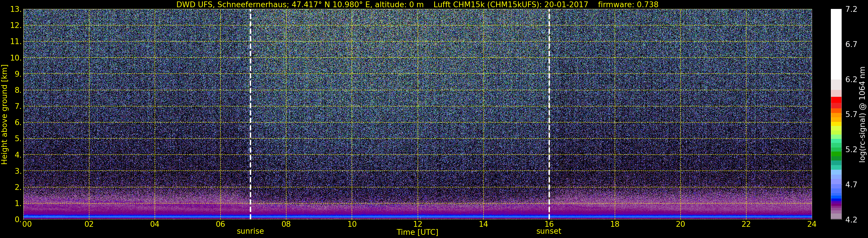Click the 4.2 colorbar tick label

[851, 220]
